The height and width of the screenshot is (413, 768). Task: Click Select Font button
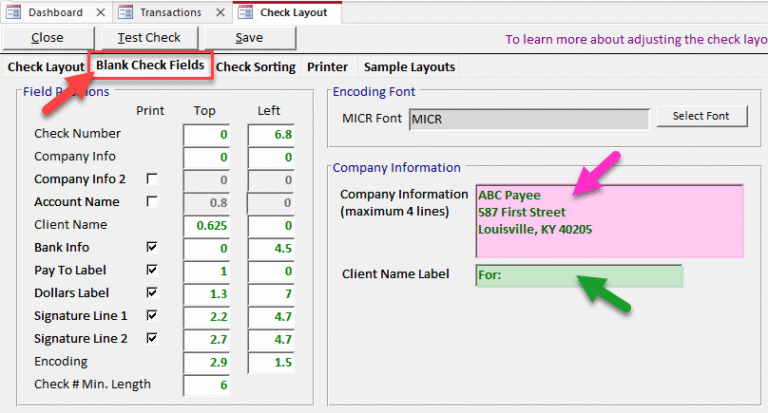(x=701, y=116)
